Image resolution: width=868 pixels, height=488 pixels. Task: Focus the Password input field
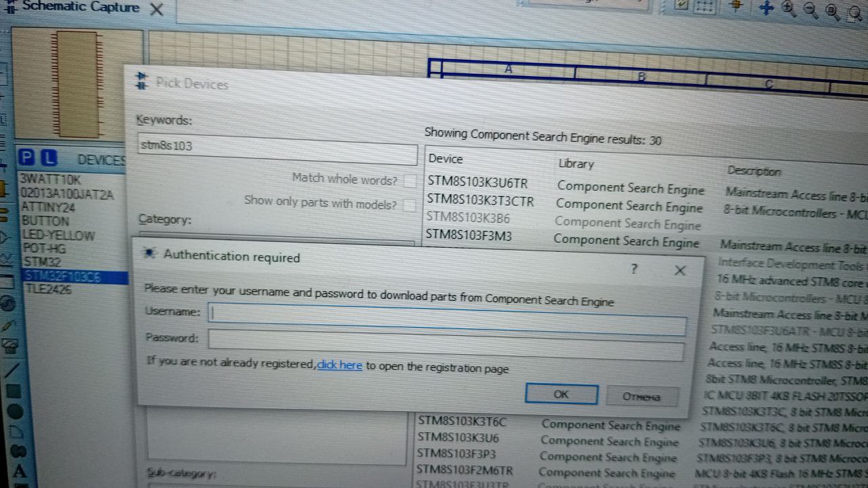[x=446, y=345]
